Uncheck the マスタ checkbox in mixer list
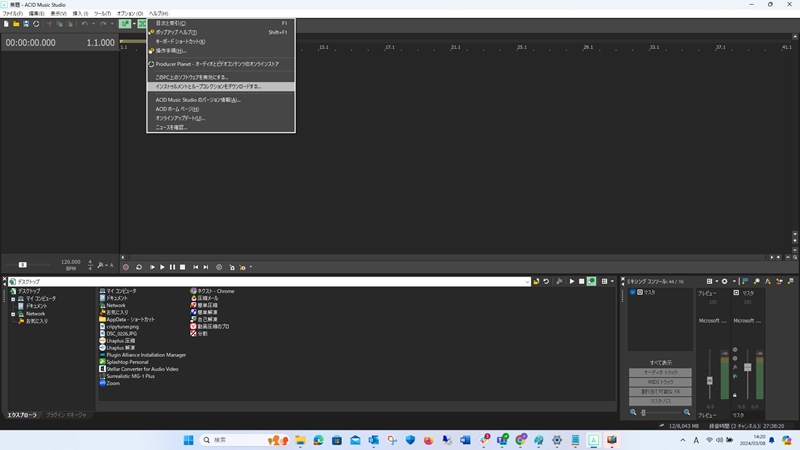Viewport: 800px width, 450px height. [x=633, y=292]
